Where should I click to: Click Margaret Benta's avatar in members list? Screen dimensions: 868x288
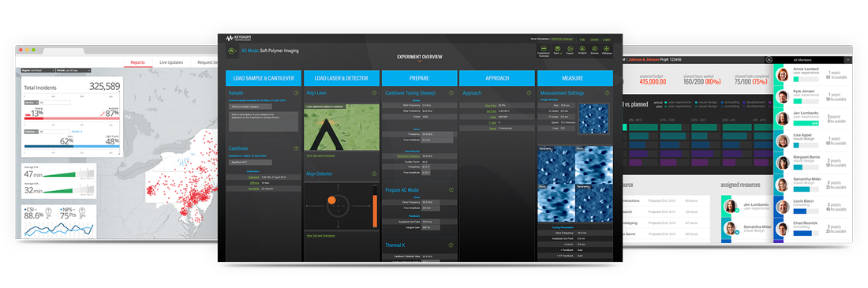click(x=782, y=163)
